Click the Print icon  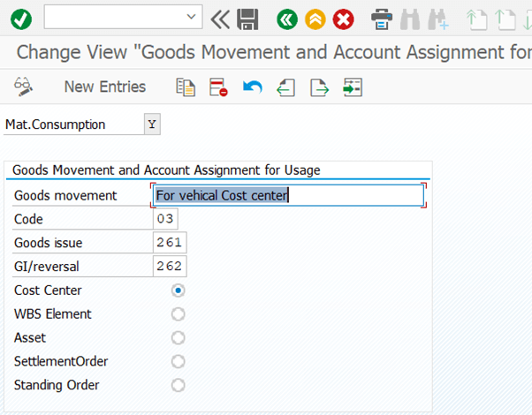pyautogui.click(x=382, y=19)
